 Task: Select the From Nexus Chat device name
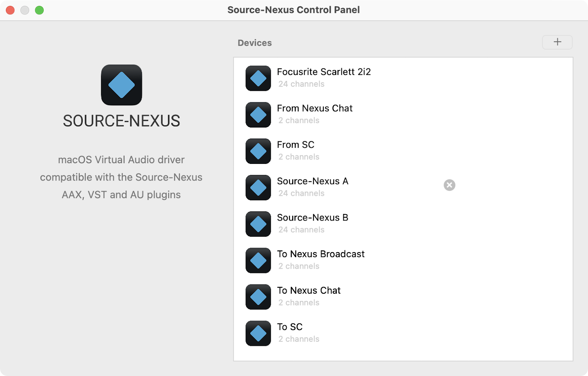pos(315,108)
